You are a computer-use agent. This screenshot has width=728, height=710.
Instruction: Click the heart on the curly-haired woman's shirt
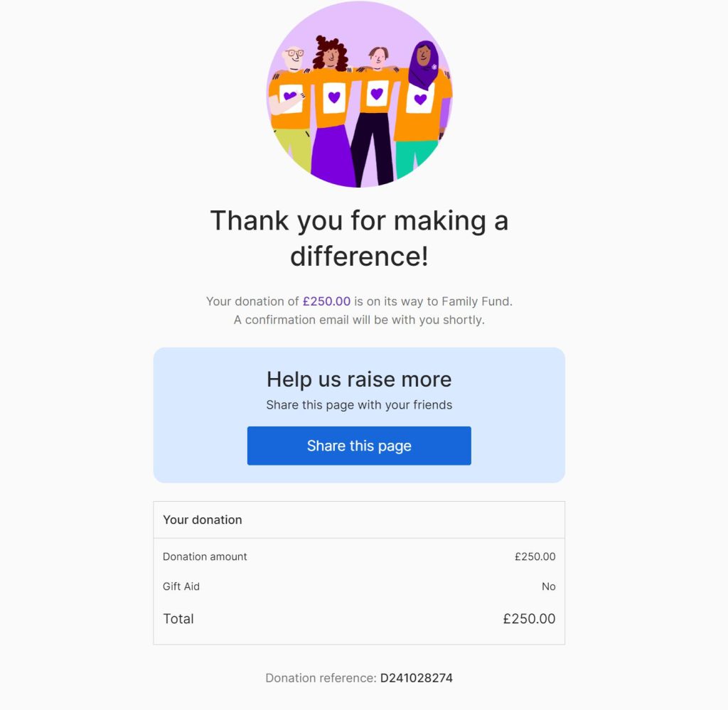334,97
